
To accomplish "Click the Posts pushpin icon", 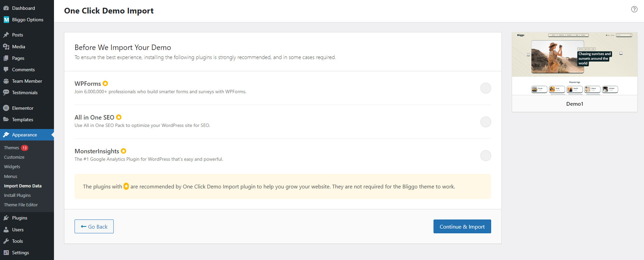I will click(x=6, y=35).
